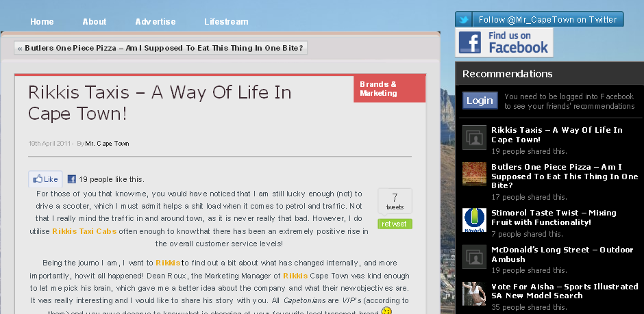
Task: Click the Facebook icon beside 19 people like this
Action: click(x=71, y=179)
